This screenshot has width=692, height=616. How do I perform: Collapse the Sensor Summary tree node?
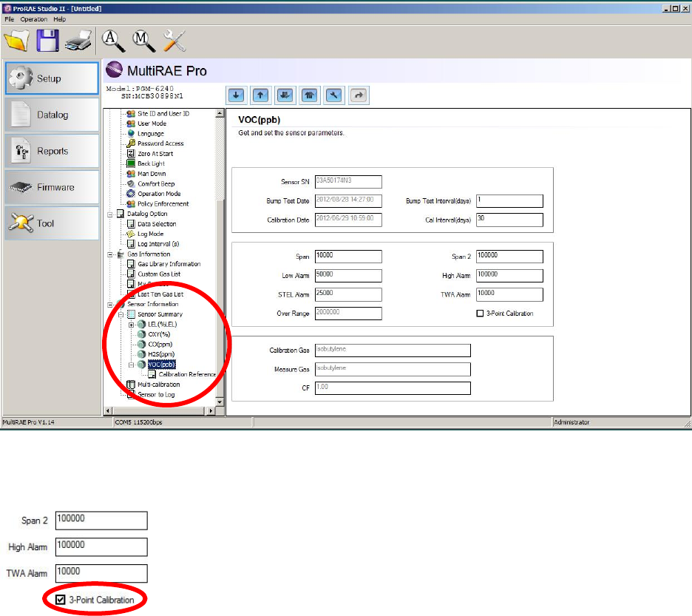pos(121,315)
